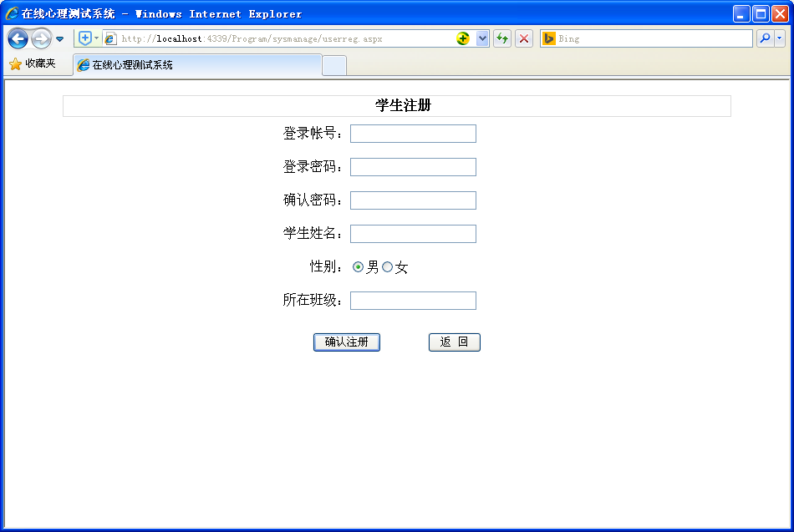The image size is (794, 532).
Task: Click the blue plus add-on icon
Action: coord(85,38)
